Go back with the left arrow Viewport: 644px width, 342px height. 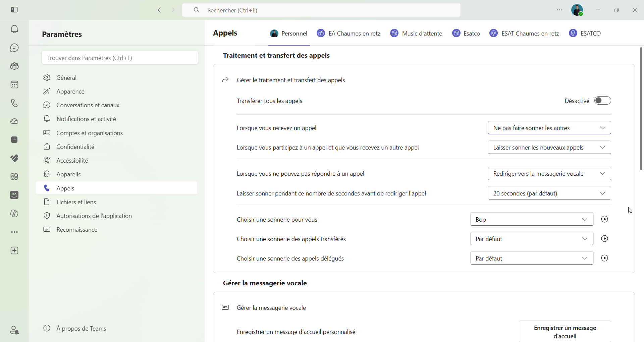(159, 10)
